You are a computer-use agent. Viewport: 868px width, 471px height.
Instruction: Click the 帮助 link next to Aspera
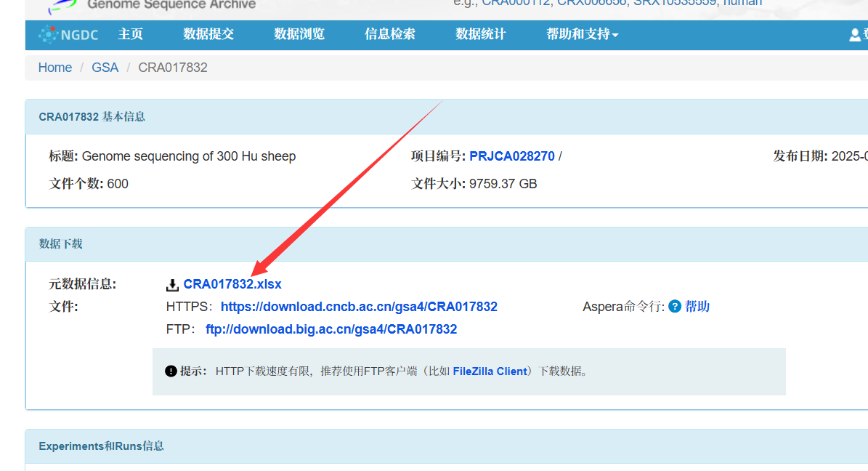[x=697, y=307]
